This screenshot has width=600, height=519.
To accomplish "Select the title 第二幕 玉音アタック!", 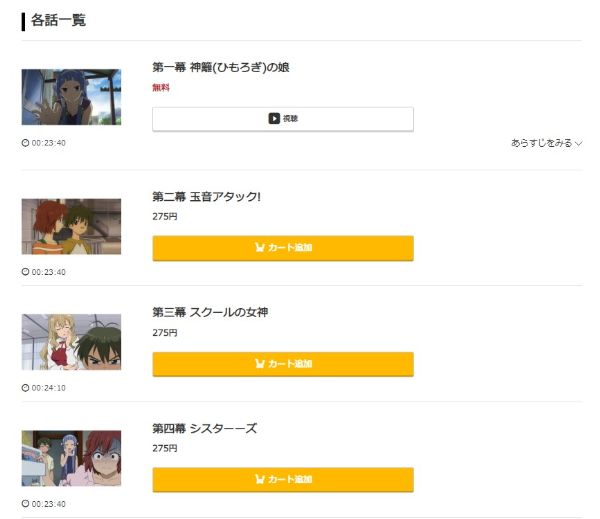I will coord(206,196).
